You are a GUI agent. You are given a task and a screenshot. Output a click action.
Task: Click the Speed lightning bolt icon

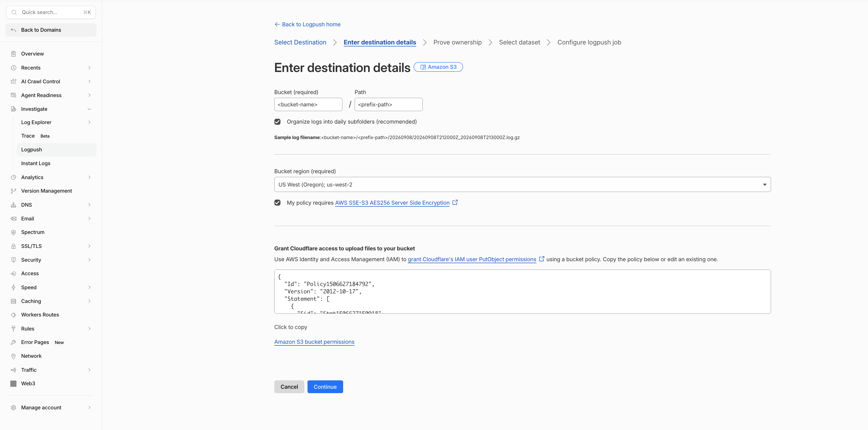coord(14,287)
